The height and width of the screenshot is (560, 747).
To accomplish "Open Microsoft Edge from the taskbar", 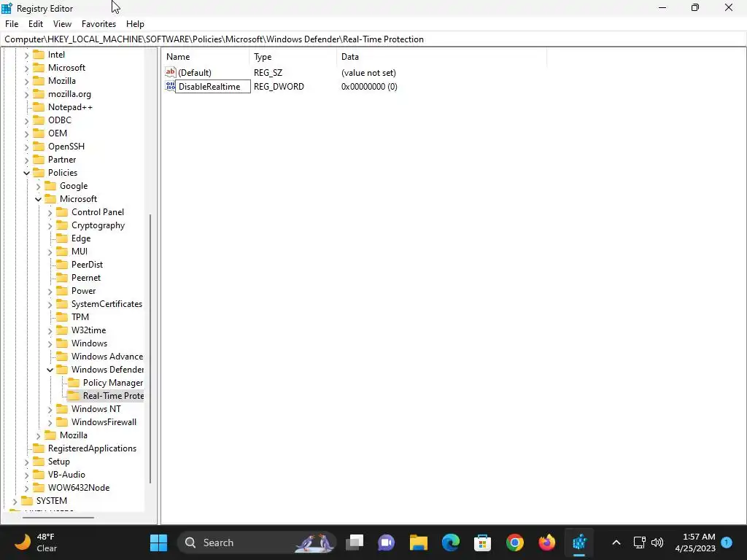I will [x=450, y=542].
